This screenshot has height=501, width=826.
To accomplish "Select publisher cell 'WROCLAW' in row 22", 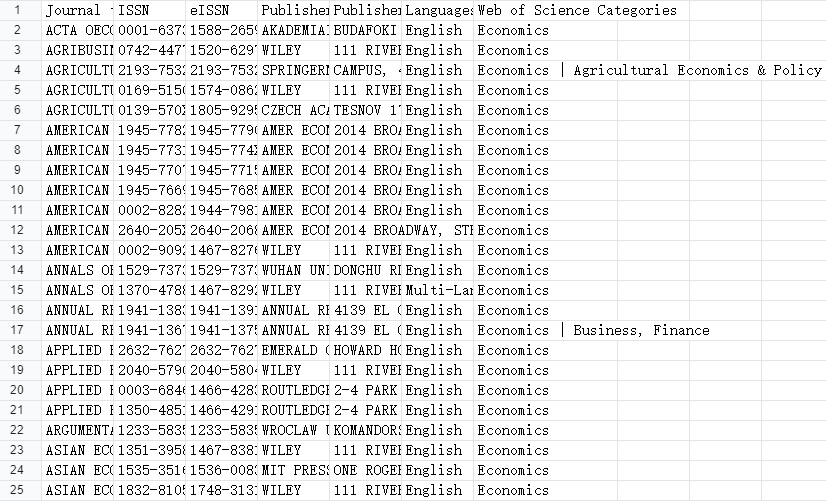I will [294, 430].
